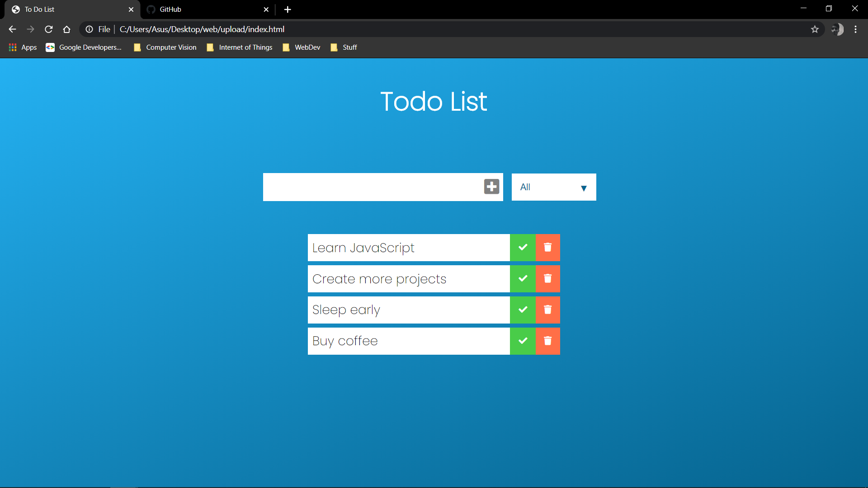This screenshot has height=488, width=868.
Task: Mark Learn JavaScript as completed
Action: [x=523, y=248]
